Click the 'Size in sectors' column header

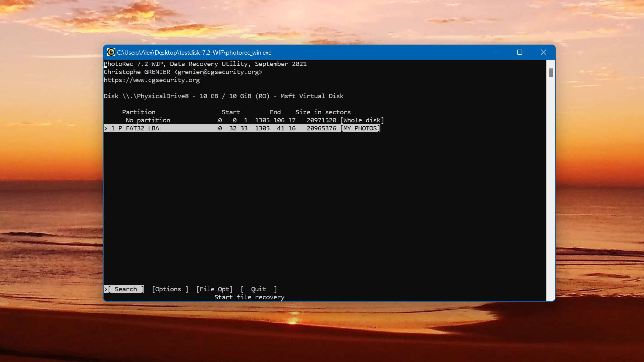[x=323, y=112]
